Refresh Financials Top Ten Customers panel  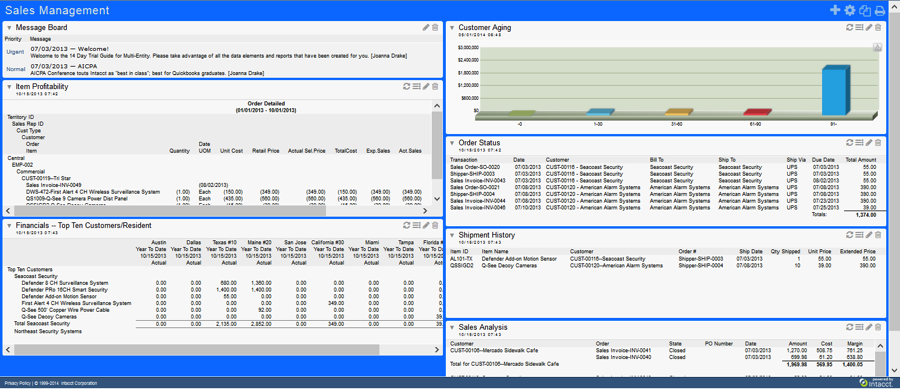click(406, 225)
